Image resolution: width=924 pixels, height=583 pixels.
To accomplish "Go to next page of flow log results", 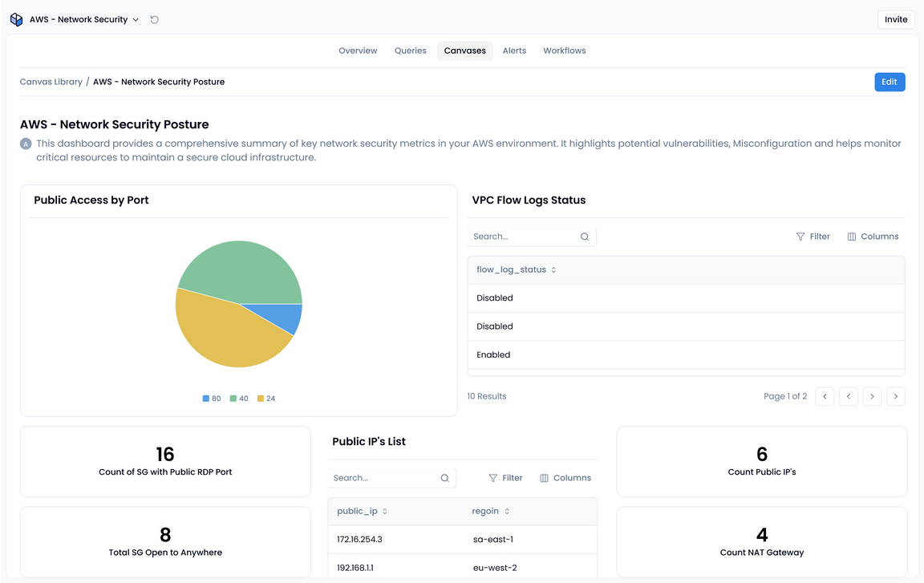I will 872,396.
